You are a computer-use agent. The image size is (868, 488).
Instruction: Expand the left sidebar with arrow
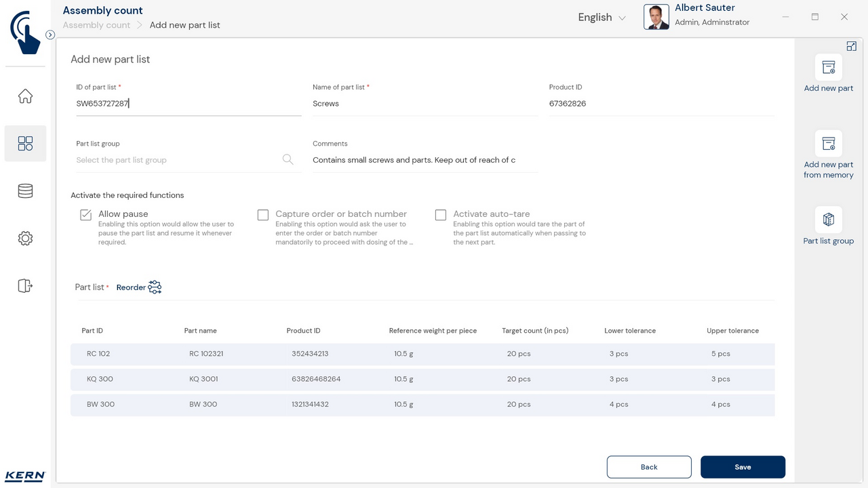[x=50, y=35]
